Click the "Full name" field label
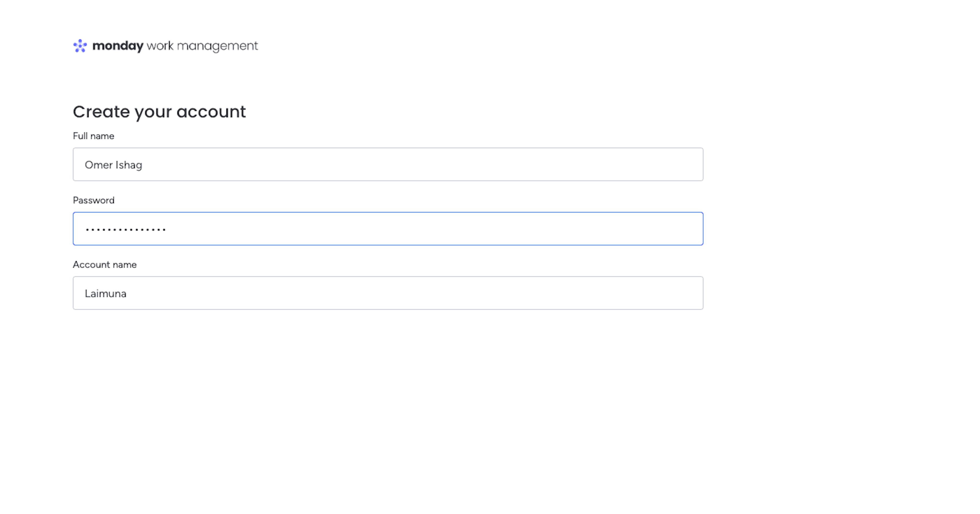 [x=93, y=136]
